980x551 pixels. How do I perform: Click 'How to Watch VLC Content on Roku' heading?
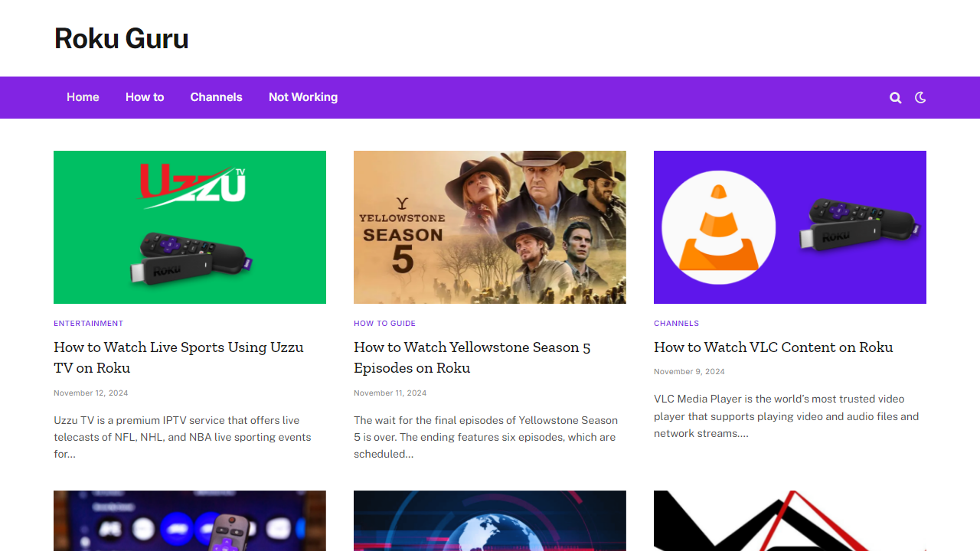pyautogui.click(x=773, y=347)
